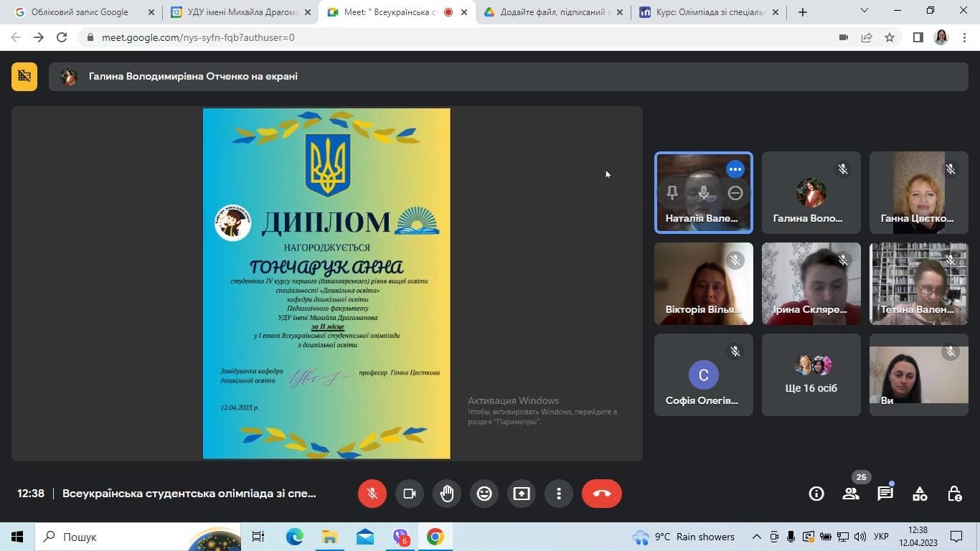Screen dimensions: 980x551
Task: Open the chat messages panel
Action: [x=885, y=494]
